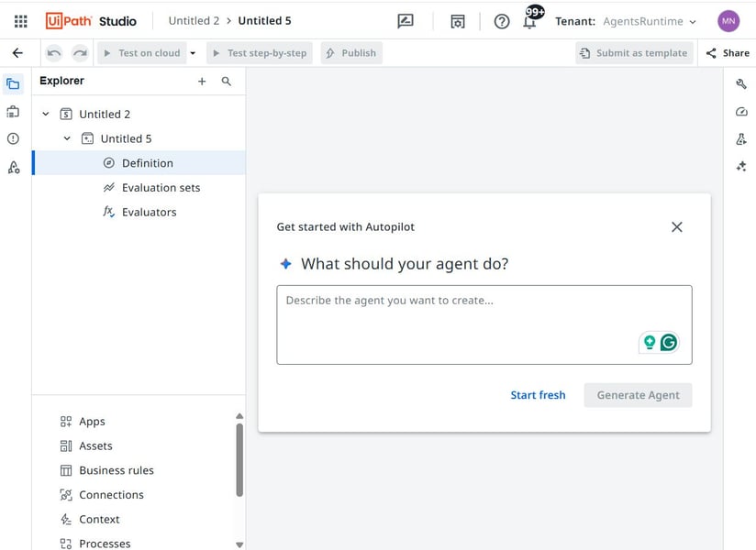
Task: Open the flask gear icon in left rail
Action: coord(14,167)
